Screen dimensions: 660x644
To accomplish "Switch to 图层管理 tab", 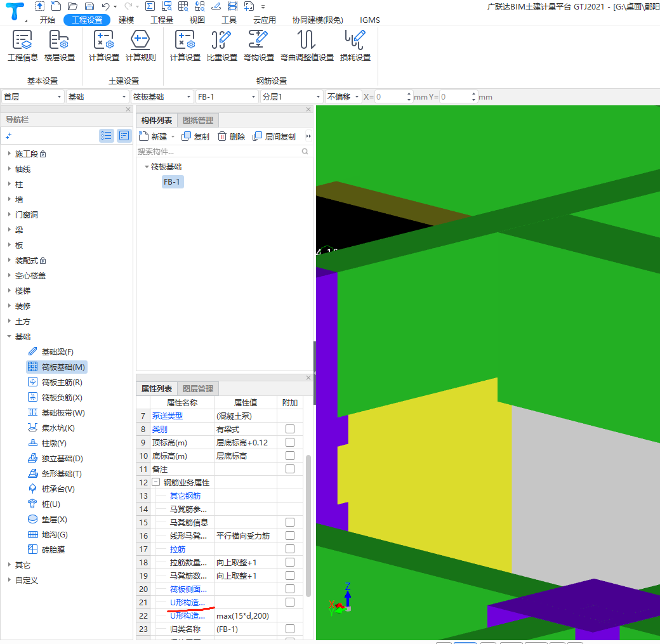I will pos(198,388).
